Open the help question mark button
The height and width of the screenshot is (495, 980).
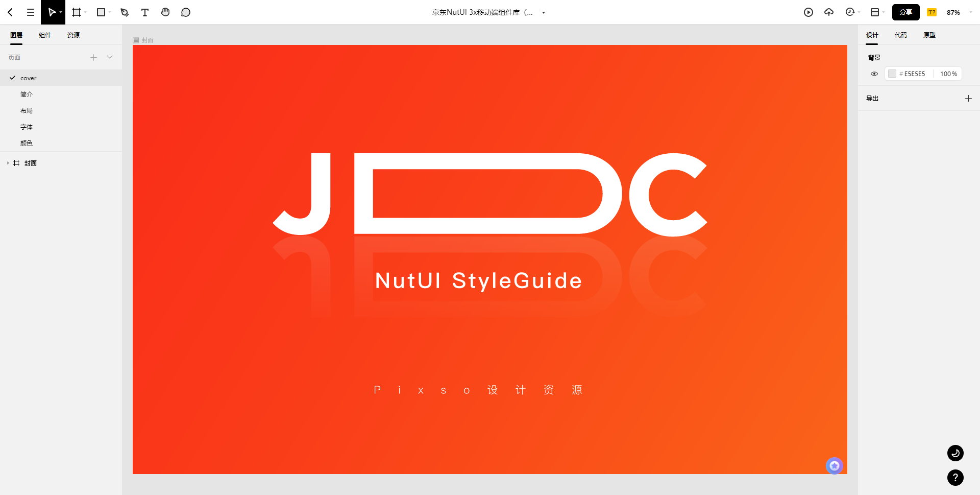coord(955,478)
